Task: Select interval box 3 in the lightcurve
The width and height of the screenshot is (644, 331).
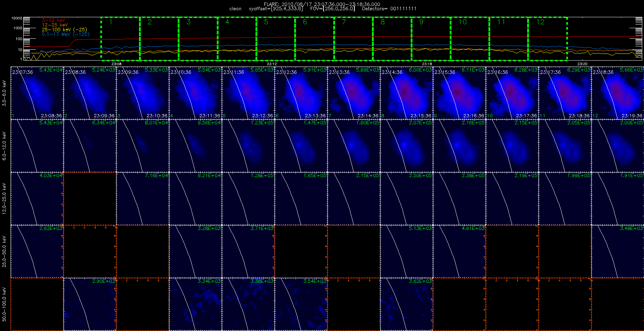Action: [x=198, y=38]
